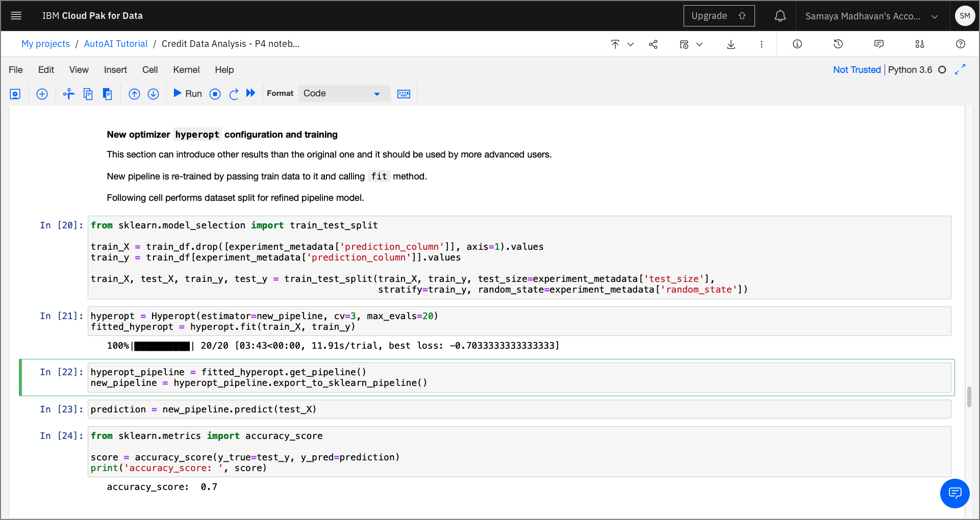This screenshot has width=980, height=520.
Task: Move selected cell up with arrow icon
Action: [134, 93]
